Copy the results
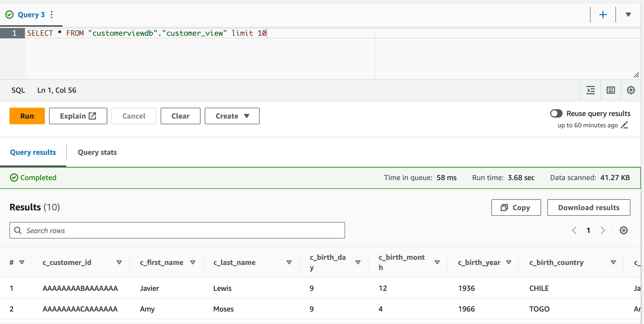 516,208
